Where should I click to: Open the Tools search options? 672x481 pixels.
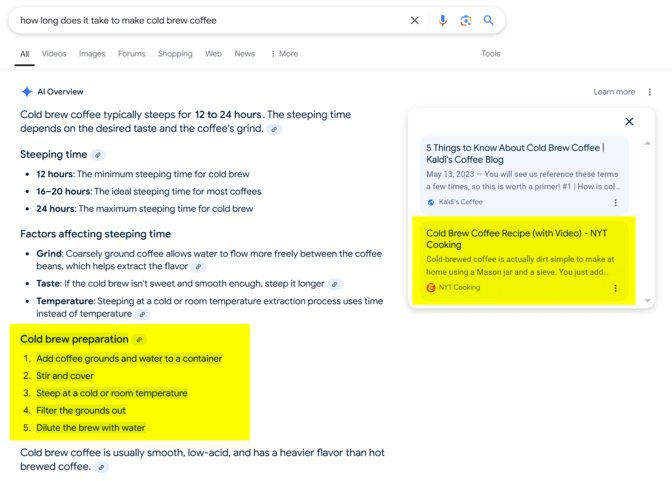pyautogui.click(x=490, y=54)
